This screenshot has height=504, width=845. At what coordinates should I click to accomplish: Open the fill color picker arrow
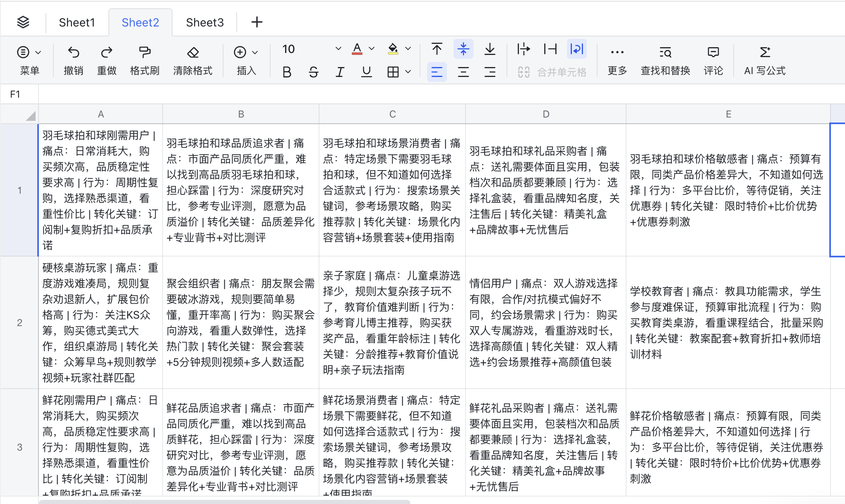pos(408,49)
